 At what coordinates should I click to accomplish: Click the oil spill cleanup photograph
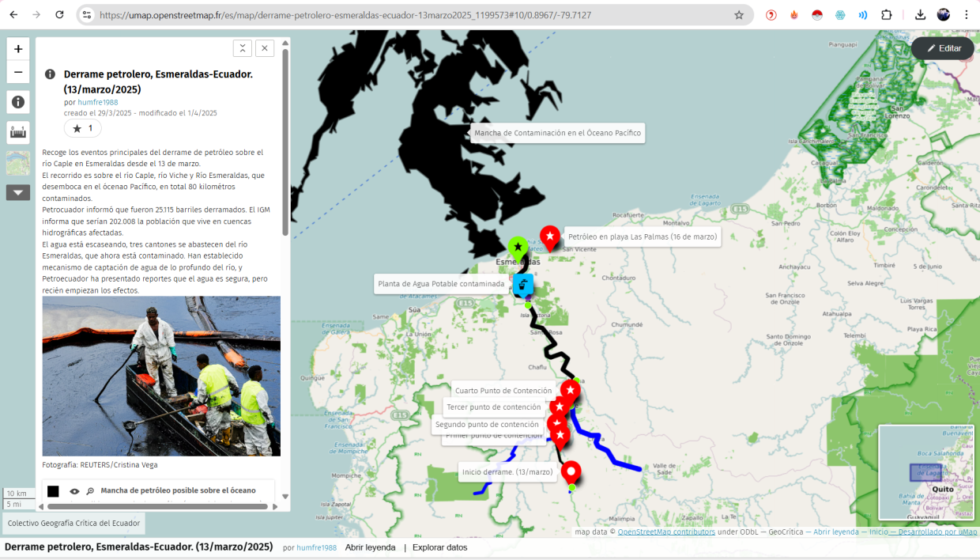(161, 376)
